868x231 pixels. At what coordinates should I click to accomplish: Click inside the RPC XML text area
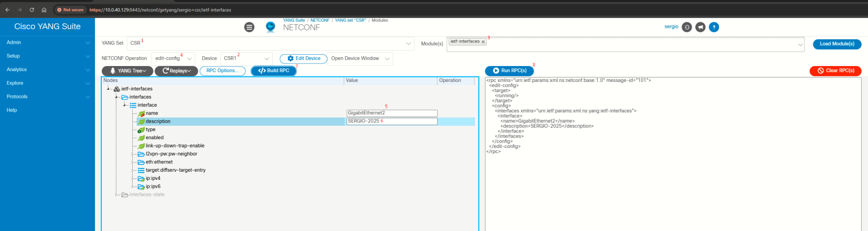coord(673,155)
